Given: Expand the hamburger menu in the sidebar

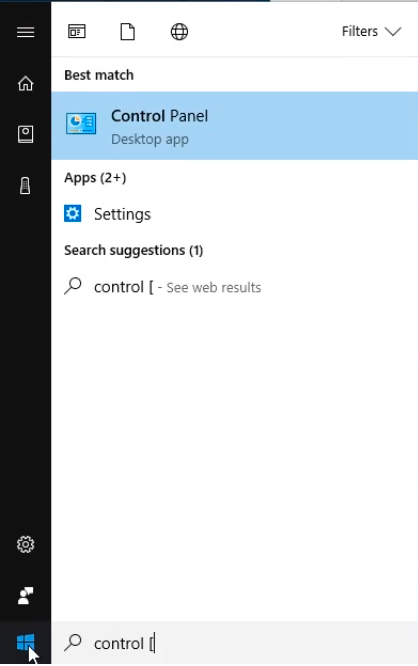Looking at the screenshot, I should tap(25, 32).
